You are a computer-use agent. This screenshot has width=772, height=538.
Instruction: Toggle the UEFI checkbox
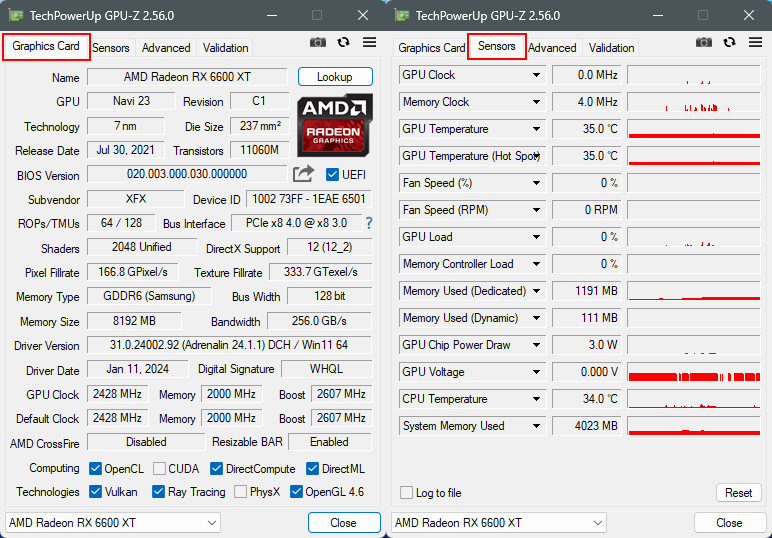pos(332,175)
